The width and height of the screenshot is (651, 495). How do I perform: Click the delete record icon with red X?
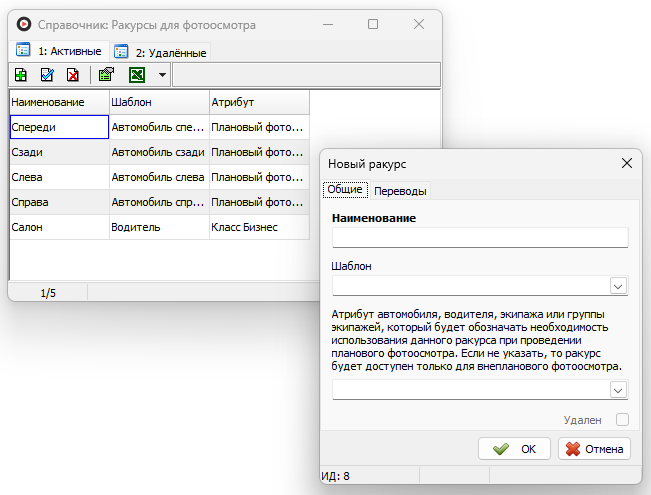click(x=73, y=75)
